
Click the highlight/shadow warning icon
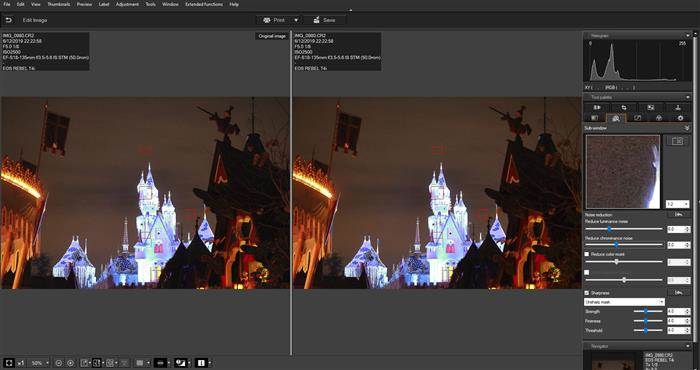[x=180, y=363]
